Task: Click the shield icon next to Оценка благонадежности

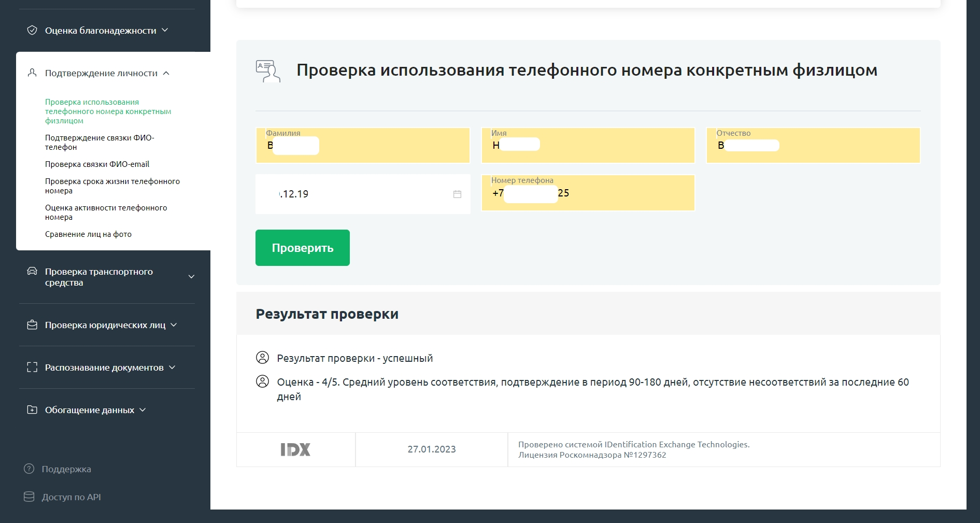Action: click(32, 30)
